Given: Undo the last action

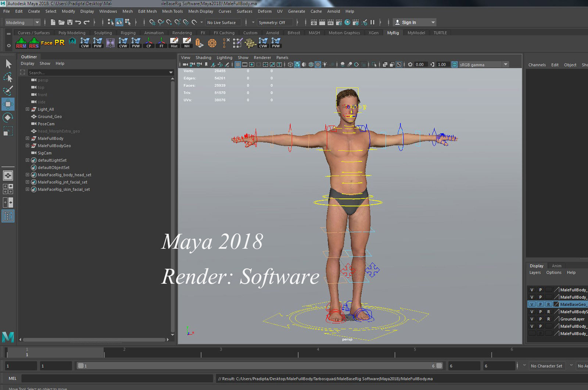Looking at the screenshot, I should pyautogui.click(x=78, y=22).
